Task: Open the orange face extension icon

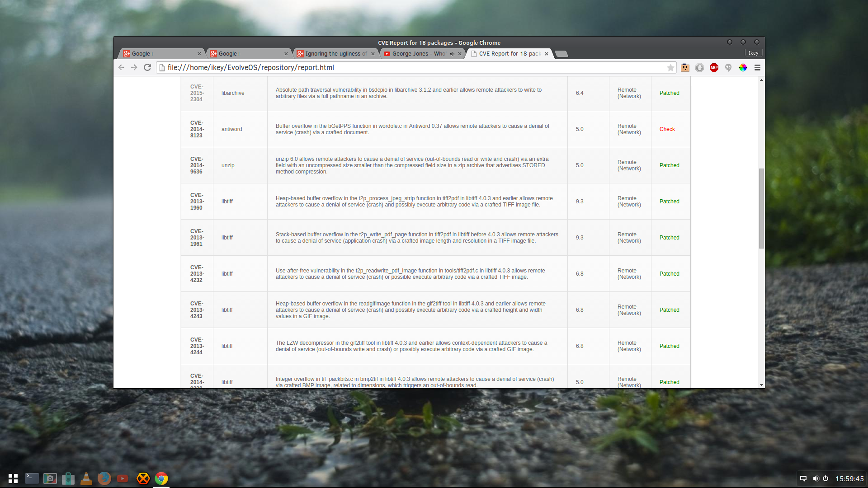Action: point(685,68)
